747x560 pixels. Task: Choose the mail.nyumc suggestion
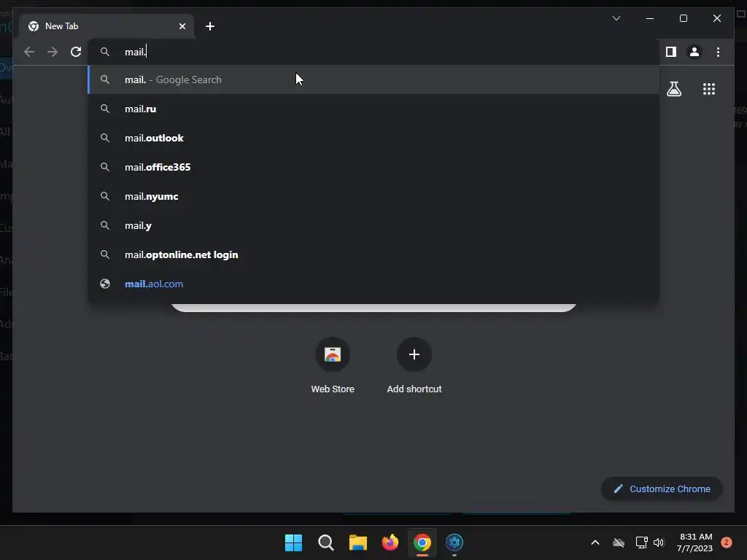pyautogui.click(x=373, y=196)
